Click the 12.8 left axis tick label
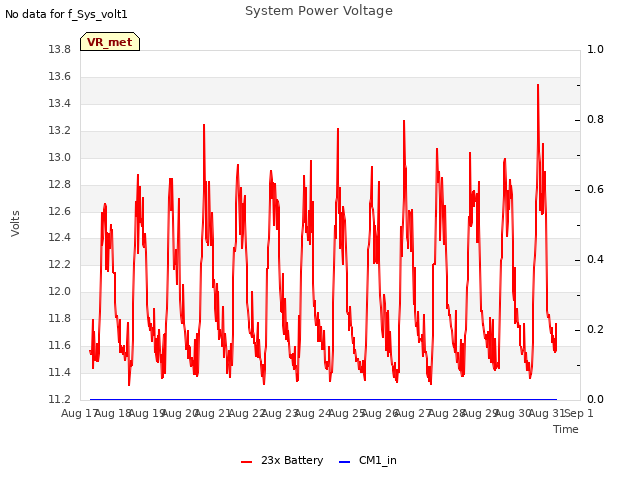The width and height of the screenshot is (640, 480). 60,184
